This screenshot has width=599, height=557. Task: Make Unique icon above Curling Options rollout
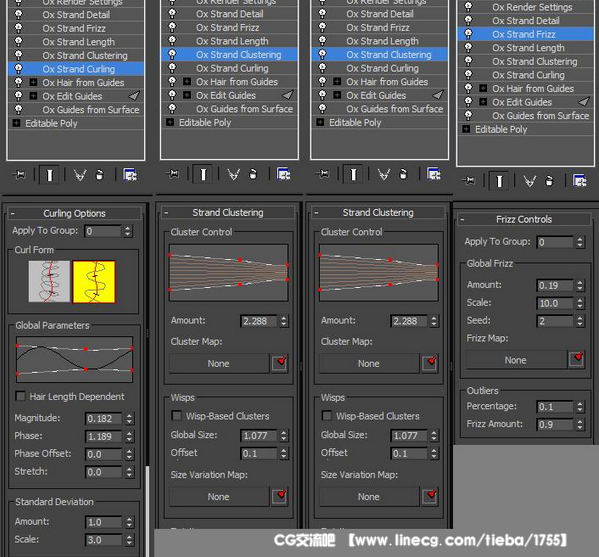(x=80, y=175)
